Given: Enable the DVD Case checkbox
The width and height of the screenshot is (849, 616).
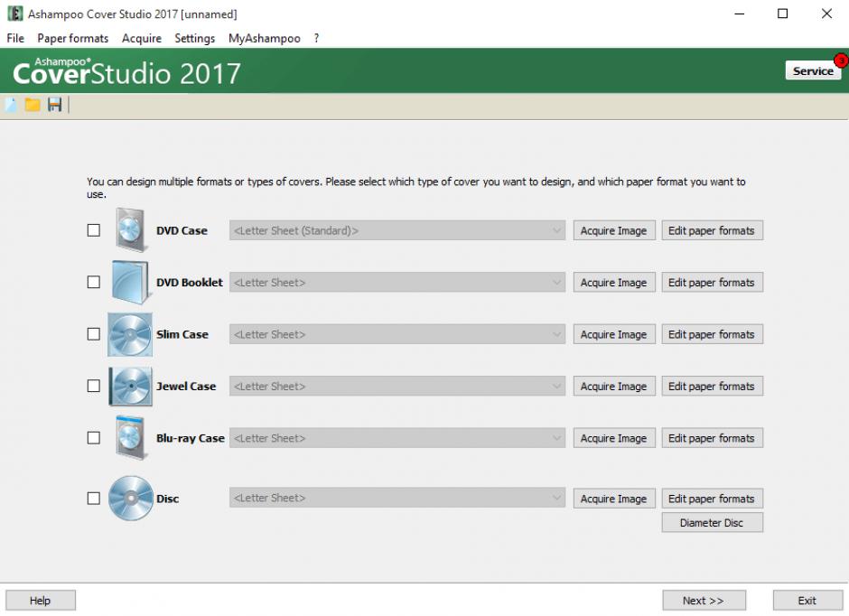Looking at the screenshot, I should pos(94,230).
